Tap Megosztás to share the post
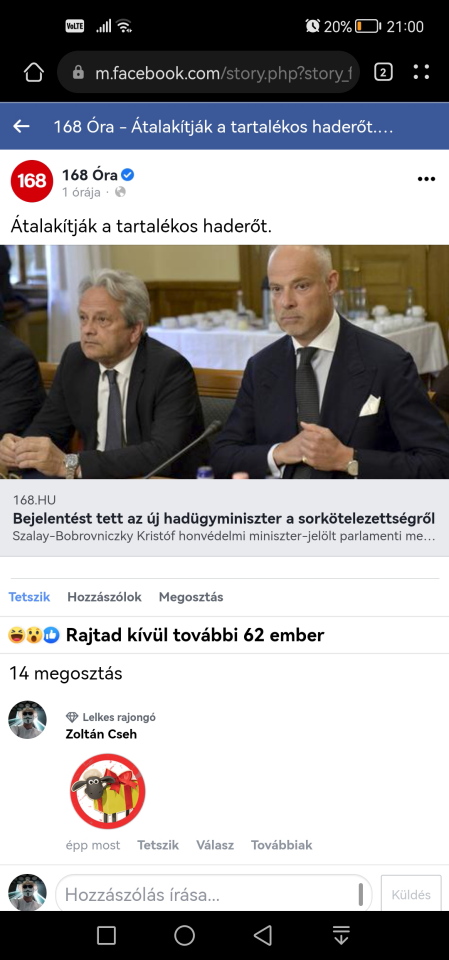 tap(191, 597)
